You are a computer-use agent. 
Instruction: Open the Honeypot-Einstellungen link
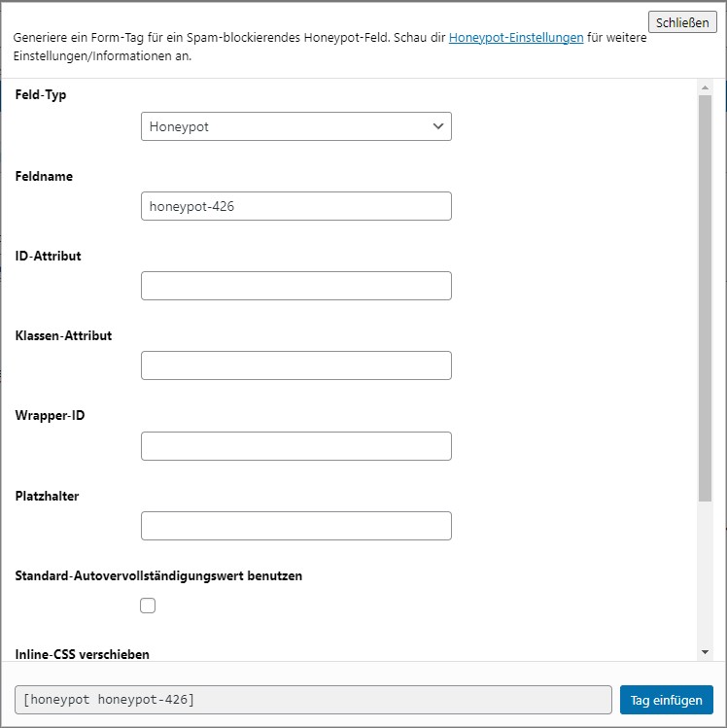click(x=516, y=38)
